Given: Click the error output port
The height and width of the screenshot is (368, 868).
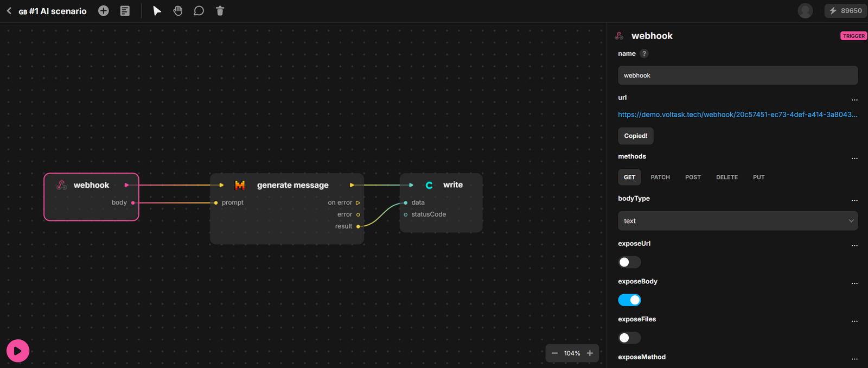Looking at the screenshot, I should coord(358,214).
